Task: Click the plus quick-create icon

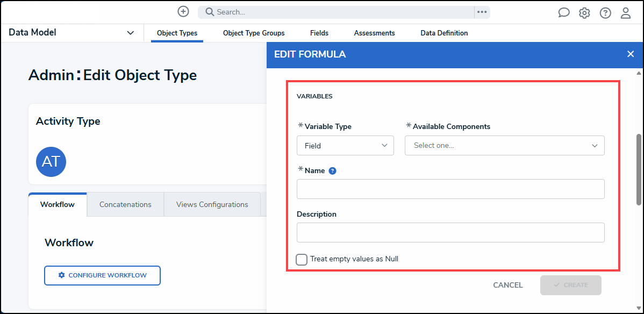Action: [183, 12]
